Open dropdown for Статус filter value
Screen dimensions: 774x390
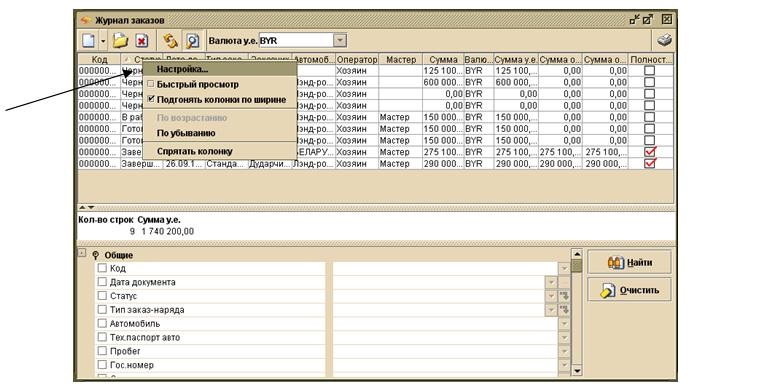tap(551, 296)
